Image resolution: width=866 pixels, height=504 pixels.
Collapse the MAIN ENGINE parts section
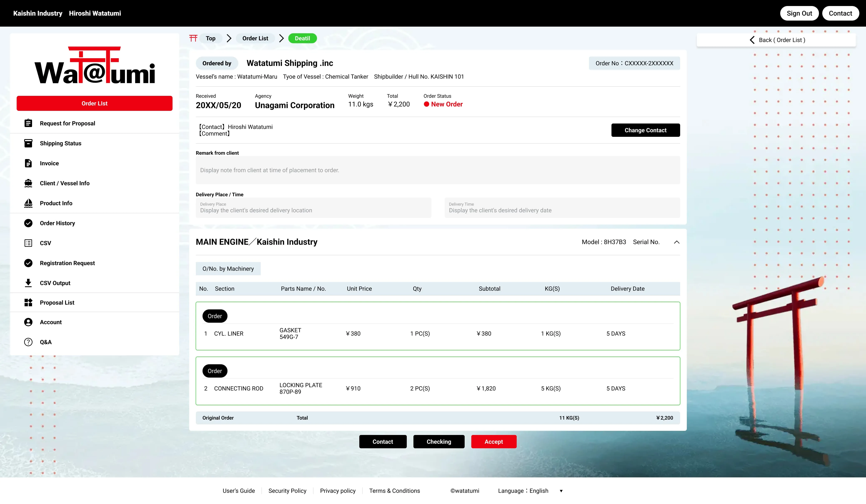click(x=677, y=242)
